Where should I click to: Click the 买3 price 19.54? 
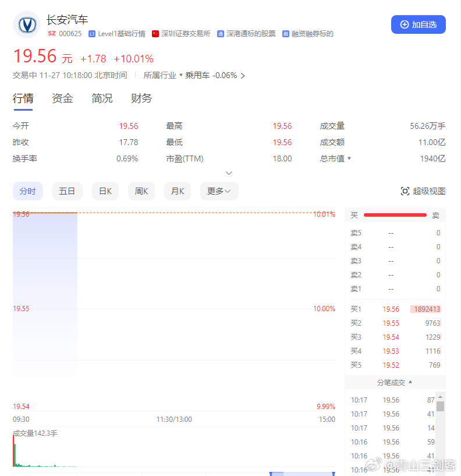coord(391,337)
